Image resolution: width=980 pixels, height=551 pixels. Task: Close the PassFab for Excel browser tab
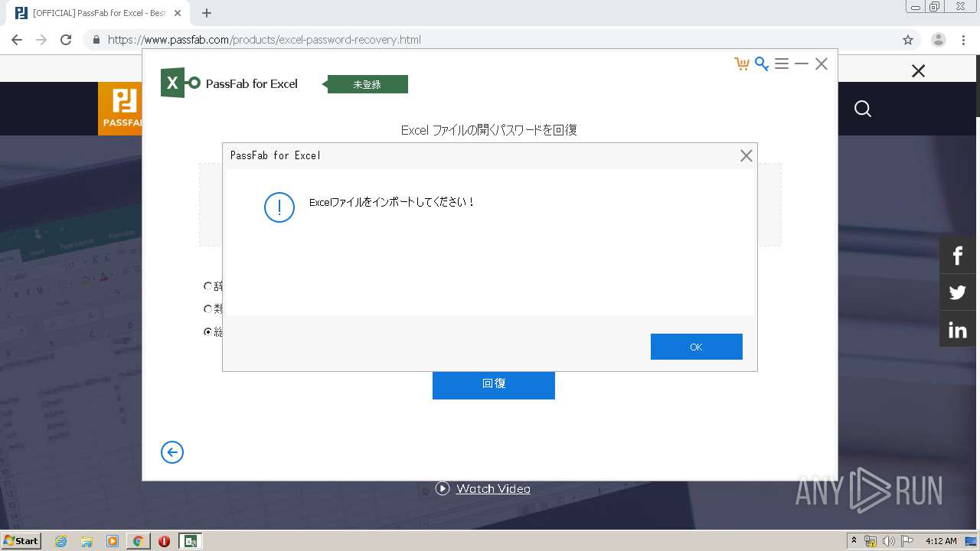(x=178, y=13)
